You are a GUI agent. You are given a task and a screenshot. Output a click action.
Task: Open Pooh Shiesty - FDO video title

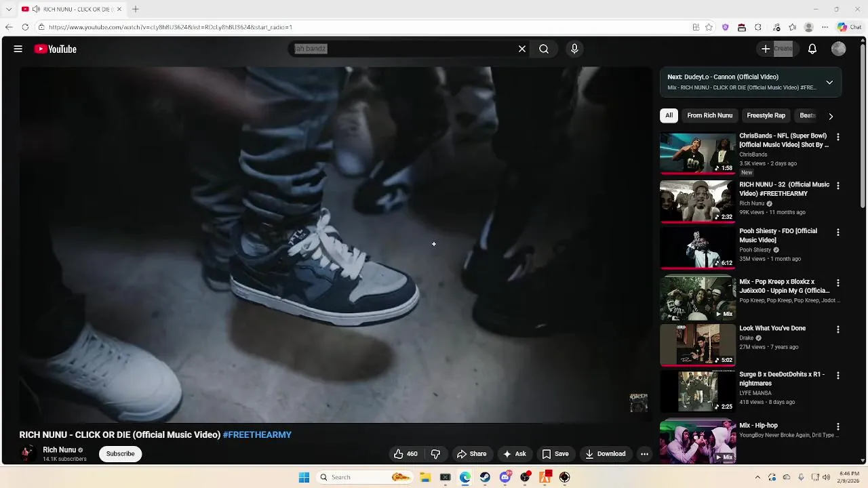(778, 235)
